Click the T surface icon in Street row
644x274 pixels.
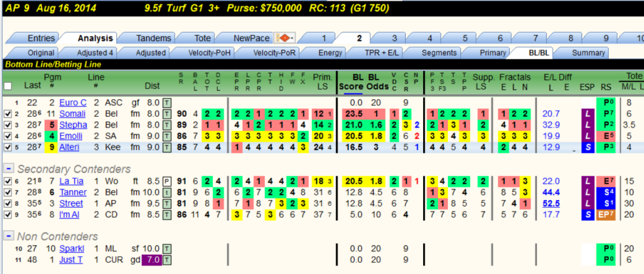click(x=167, y=203)
